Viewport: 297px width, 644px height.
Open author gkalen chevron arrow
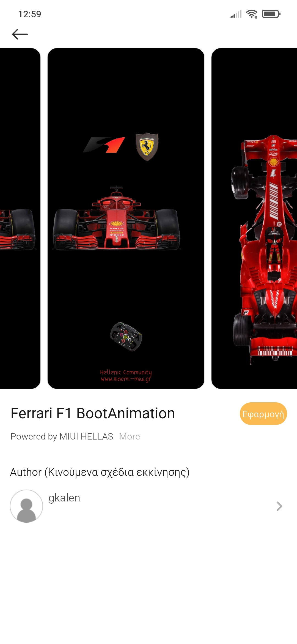279,506
